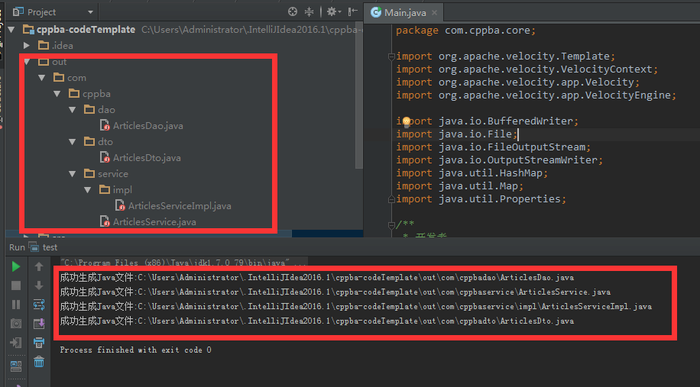Close the Main.java tab
This screenshot has width=700, height=387.
(434, 12)
